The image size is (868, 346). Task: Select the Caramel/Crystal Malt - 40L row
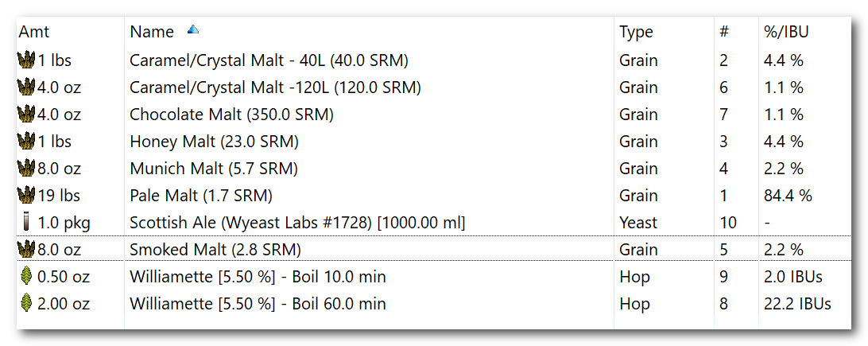point(433,60)
